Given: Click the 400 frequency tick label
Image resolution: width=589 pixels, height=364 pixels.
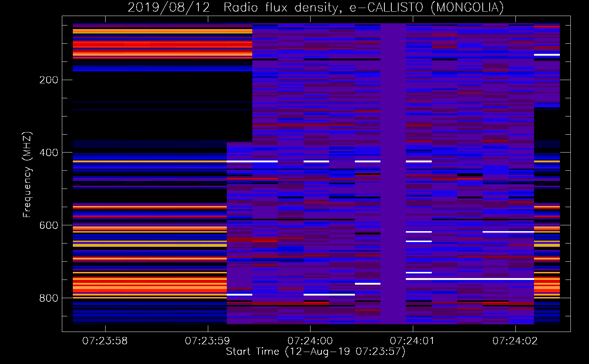Looking at the screenshot, I should pos(49,153).
